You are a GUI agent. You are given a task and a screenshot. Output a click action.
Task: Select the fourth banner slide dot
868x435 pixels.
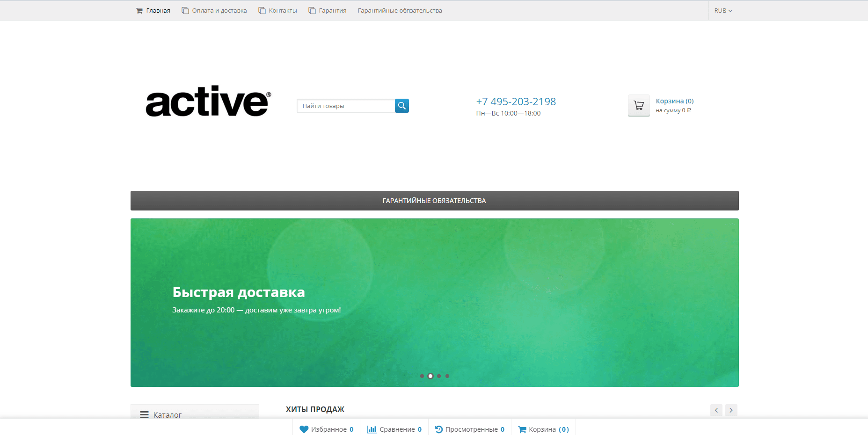(447, 376)
